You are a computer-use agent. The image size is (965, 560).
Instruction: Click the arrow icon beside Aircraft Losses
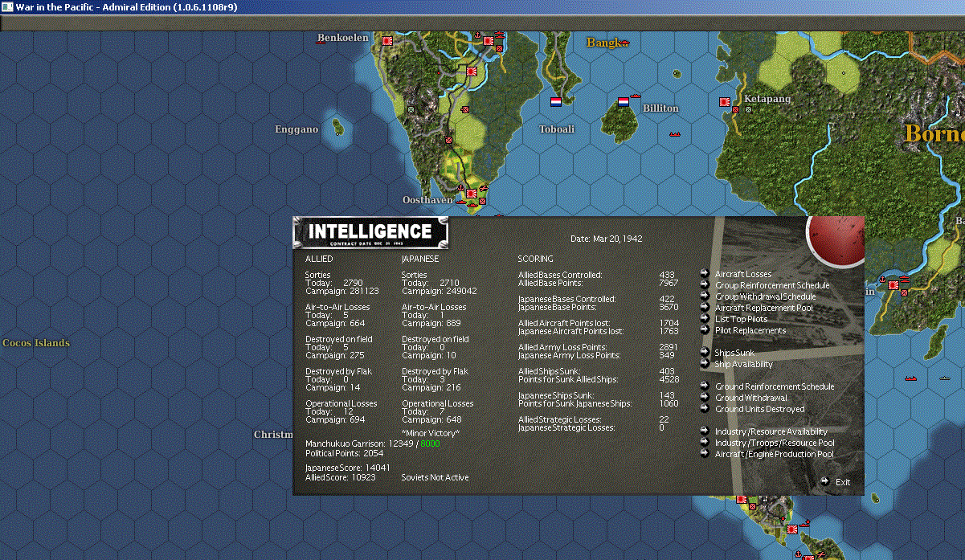point(705,274)
